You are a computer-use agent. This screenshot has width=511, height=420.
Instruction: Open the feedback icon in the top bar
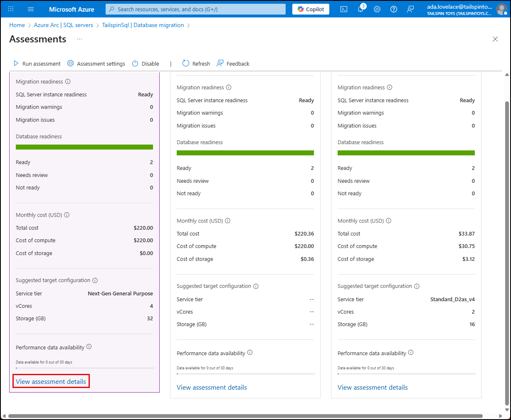410,9
